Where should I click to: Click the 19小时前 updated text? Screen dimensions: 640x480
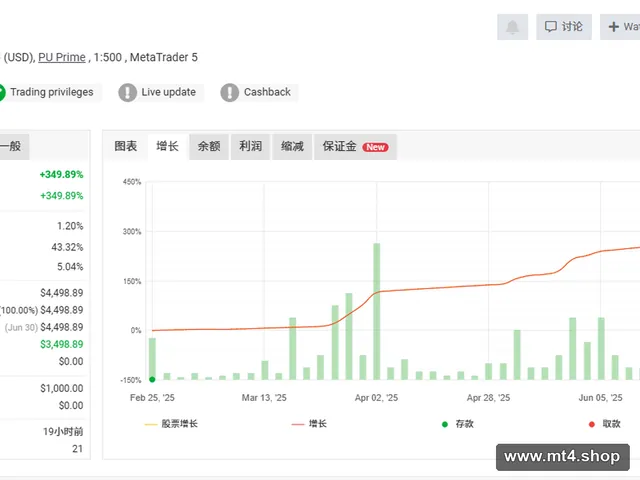click(63, 431)
